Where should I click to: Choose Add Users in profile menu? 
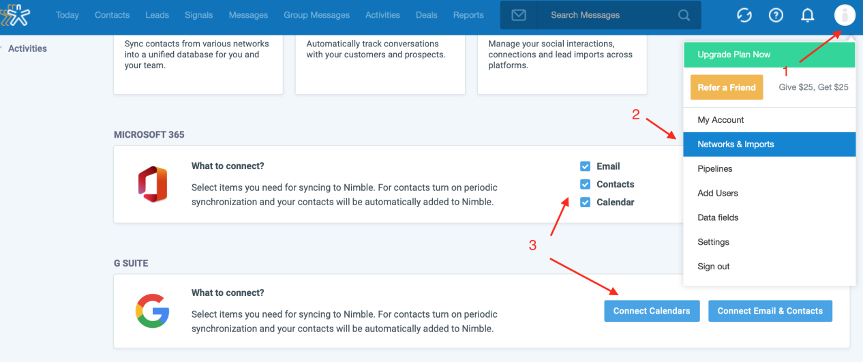click(769, 193)
